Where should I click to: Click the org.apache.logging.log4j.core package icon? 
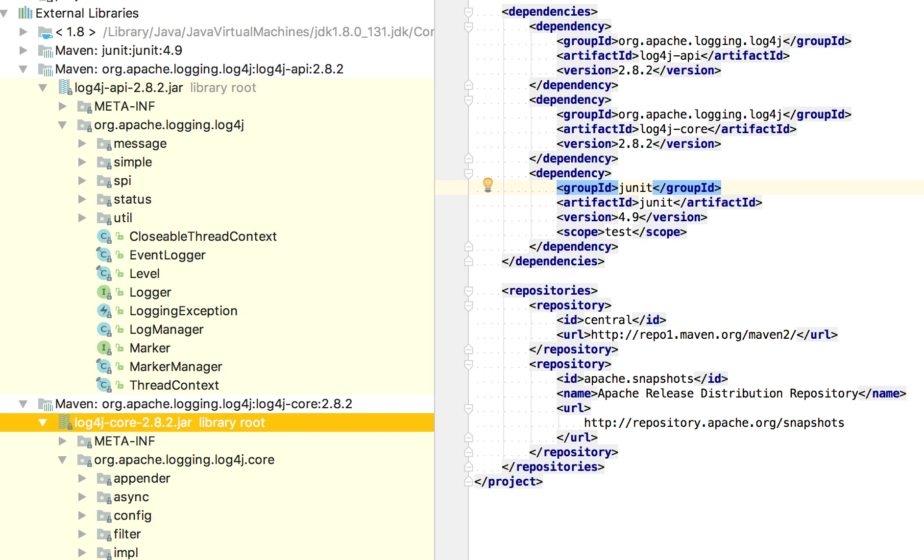click(84, 460)
